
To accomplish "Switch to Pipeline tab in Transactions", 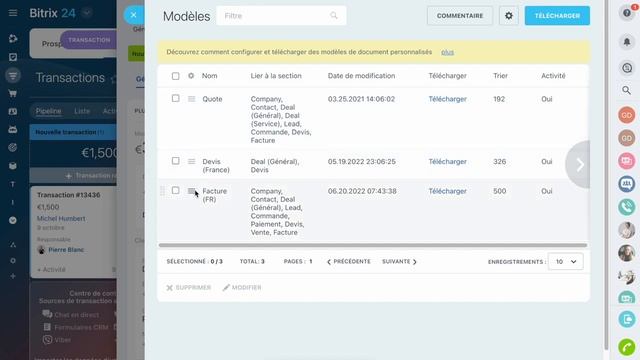I will [x=48, y=111].
